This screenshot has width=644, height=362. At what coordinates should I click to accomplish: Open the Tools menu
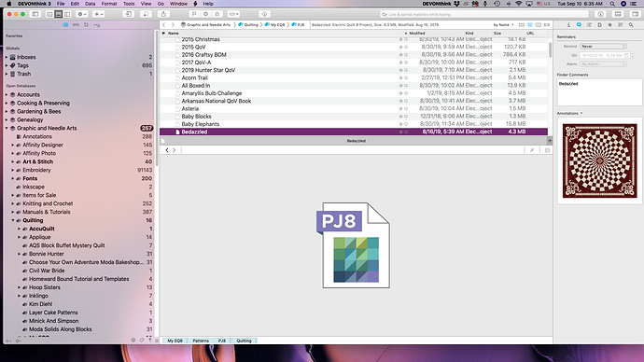click(x=129, y=4)
